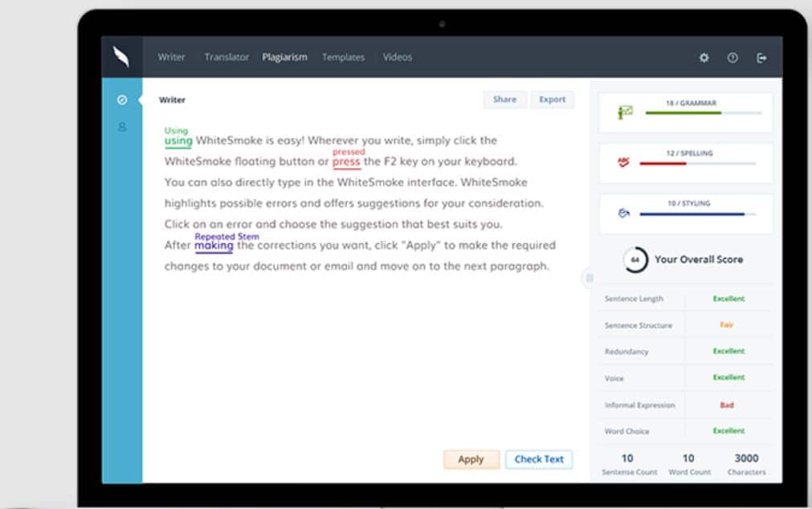The width and height of the screenshot is (812, 509).
Task: Open the Templates menu
Action: 343,57
